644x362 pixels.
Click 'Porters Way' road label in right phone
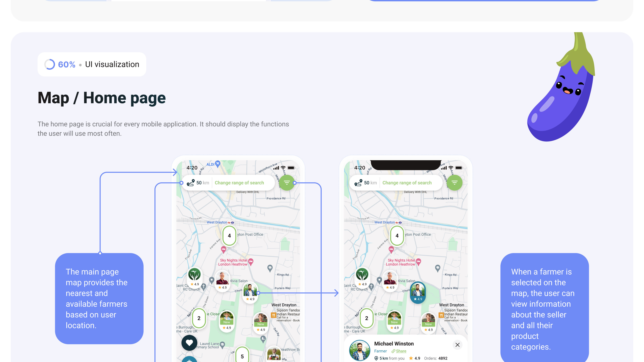pos(450,288)
